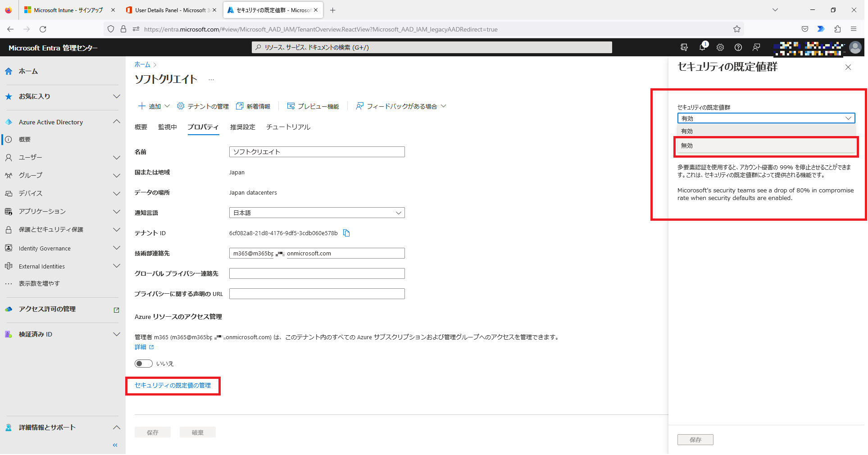Select 有効 option in dropdown list

pyautogui.click(x=766, y=131)
